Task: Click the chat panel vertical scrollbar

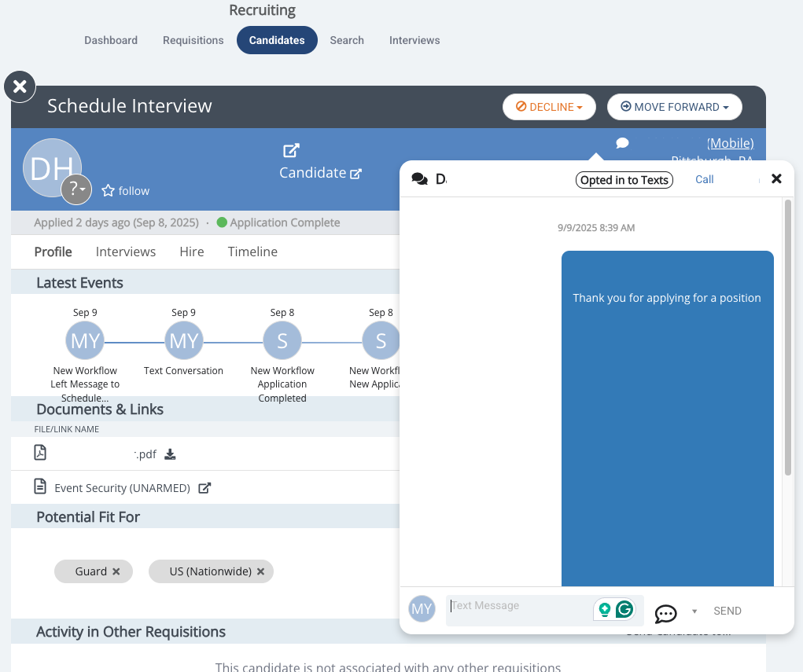Action: 787,338
